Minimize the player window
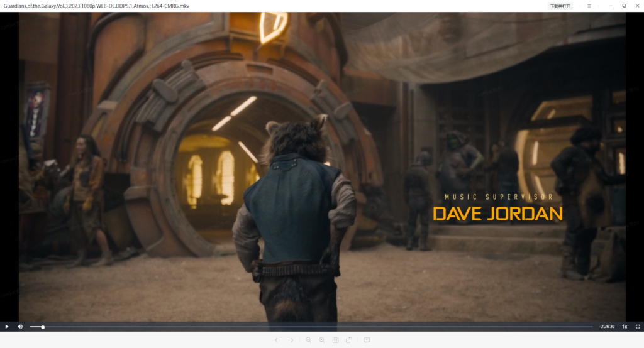 coord(611,6)
